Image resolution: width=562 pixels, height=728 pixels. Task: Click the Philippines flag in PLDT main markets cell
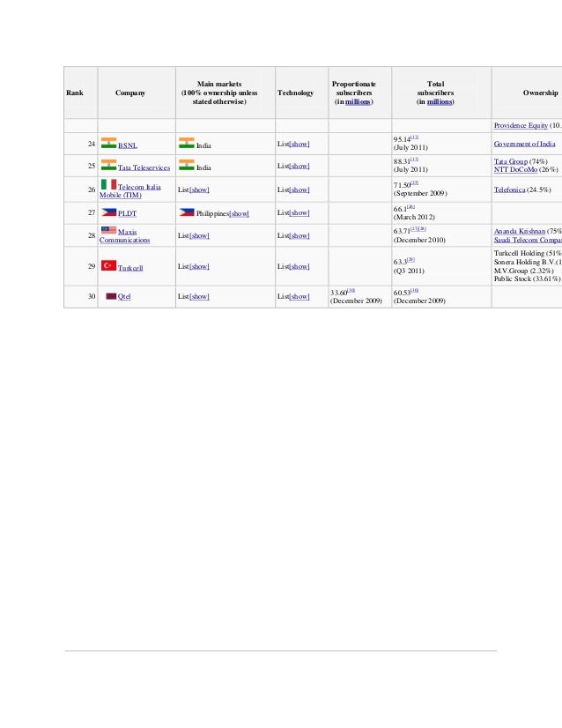pyautogui.click(x=187, y=212)
